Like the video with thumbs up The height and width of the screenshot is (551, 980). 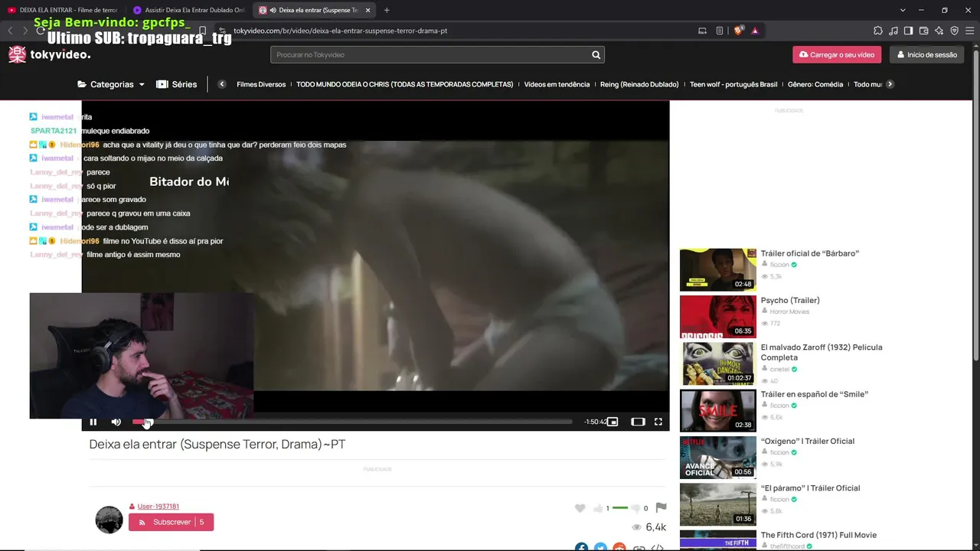pos(599,508)
